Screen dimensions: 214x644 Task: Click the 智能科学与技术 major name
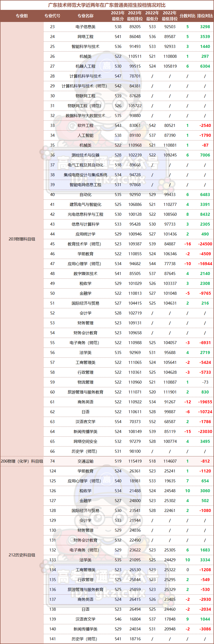coord(85,46)
